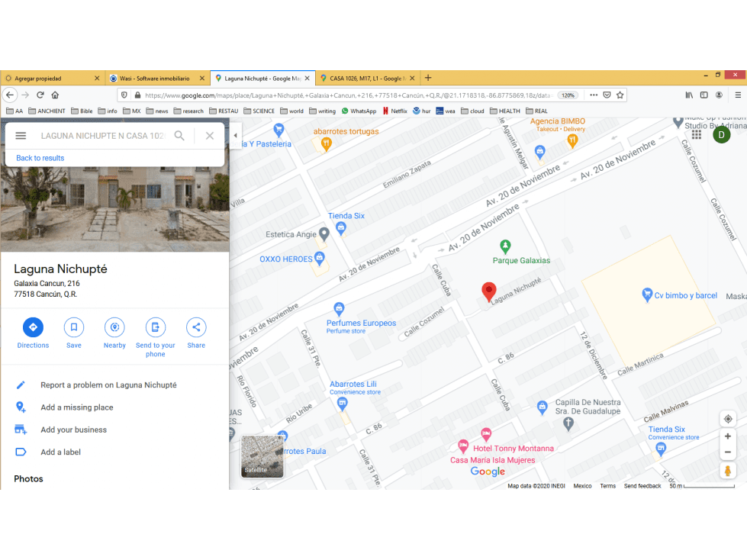The height and width of the screenshot is (560, 747).
Task: Open the Google Maps hamburger menu
Action: click(21, 136)
